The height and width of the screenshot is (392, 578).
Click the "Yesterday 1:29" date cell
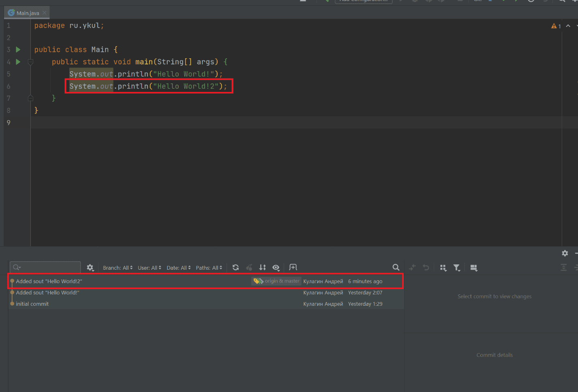click(365, 304)
